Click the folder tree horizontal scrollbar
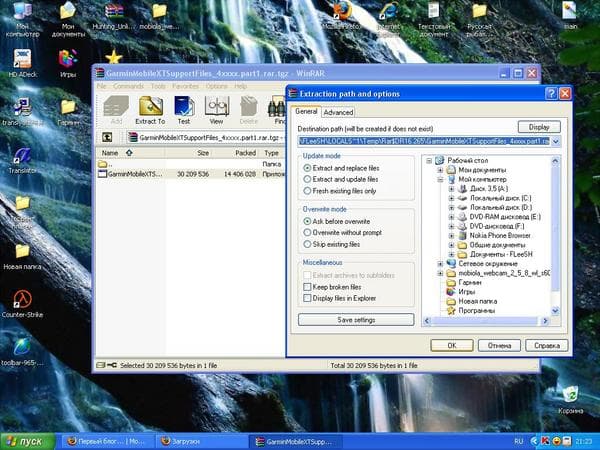Screen dimensions: 600x450 point(486,321)
